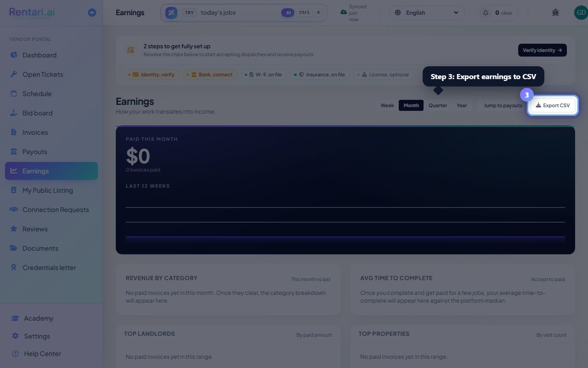Click the AI badge in search bar
The width and height of the screenshot is (588, 368).
[x=288, y=12]
